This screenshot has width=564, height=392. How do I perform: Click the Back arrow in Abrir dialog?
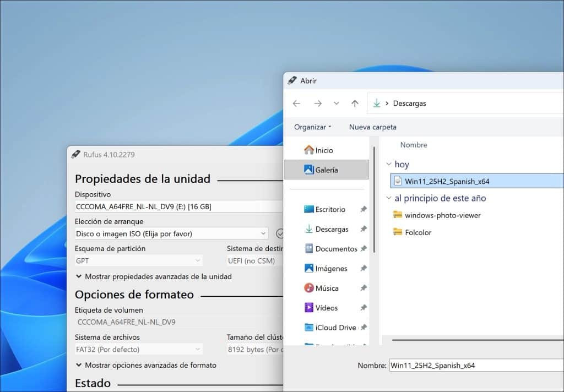[x=296, y=104]
